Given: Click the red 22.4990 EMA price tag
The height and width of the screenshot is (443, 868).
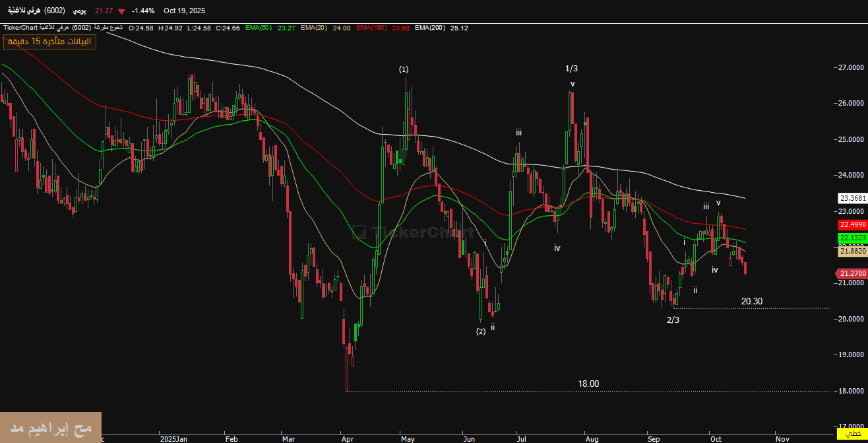Looking at the screenshot, I should pyautogui.click(x=852, y=224).
